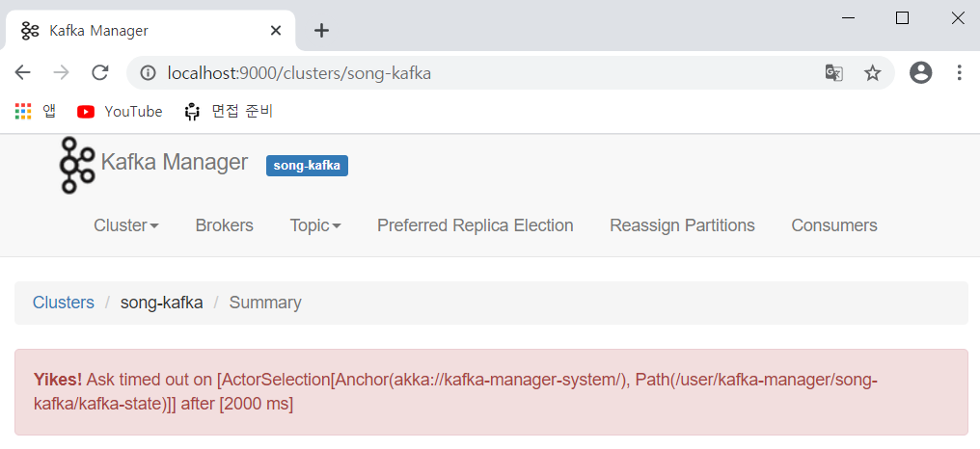Open Chrome's three-dot menu
The height and width of the screenshot is (449, 980).
pos(959,73)
